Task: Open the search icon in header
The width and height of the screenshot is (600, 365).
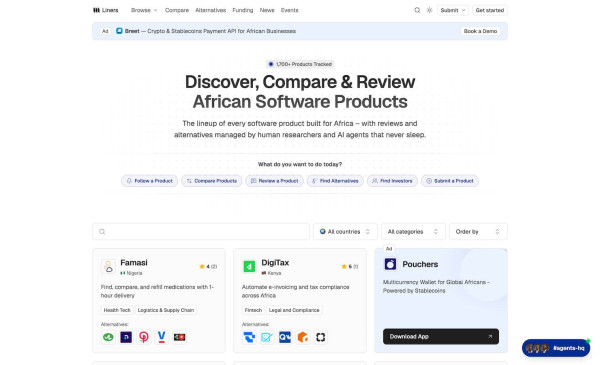Action: pyautogui.click(x=417, y=10)
